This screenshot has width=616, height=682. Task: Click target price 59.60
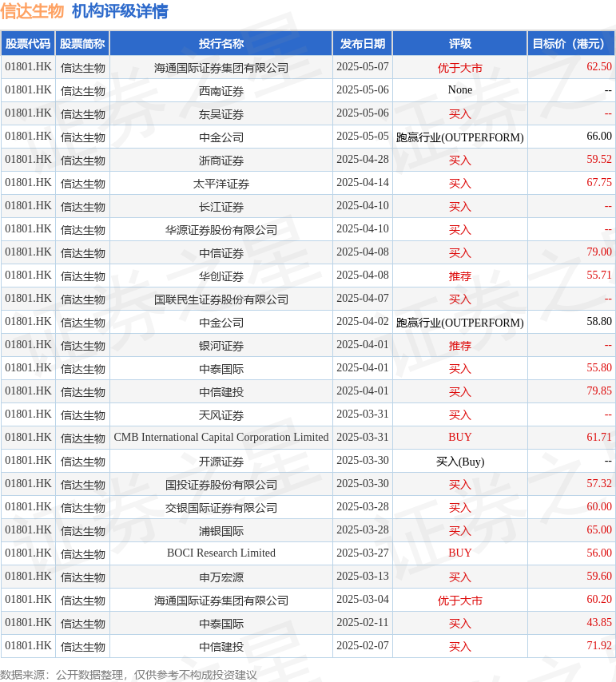[x=599, y=577]
